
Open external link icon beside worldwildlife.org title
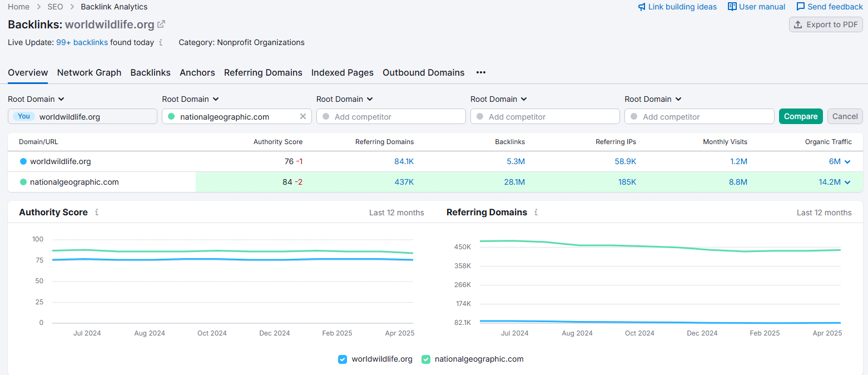click(x=161, y=24)
